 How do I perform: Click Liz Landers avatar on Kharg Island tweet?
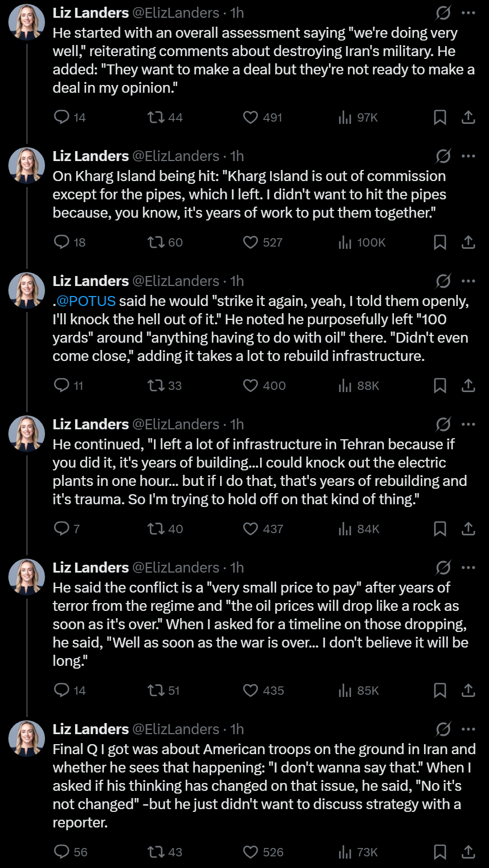[x=27, y=165]
